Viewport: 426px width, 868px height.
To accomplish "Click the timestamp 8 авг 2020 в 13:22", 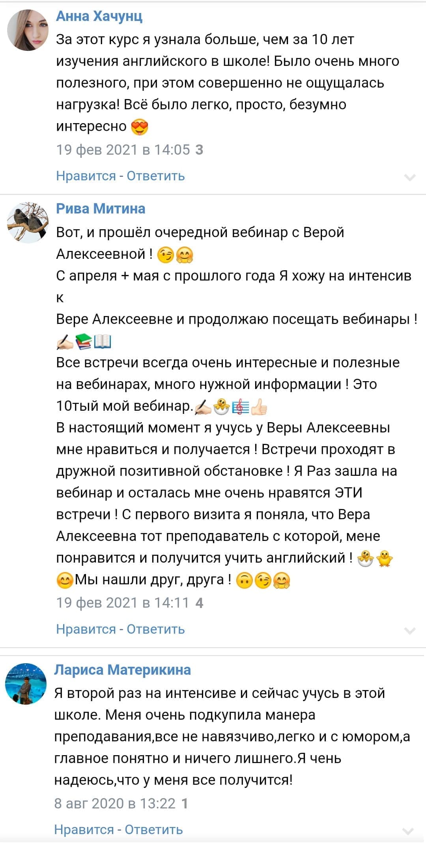I will [x=115, y=803].
